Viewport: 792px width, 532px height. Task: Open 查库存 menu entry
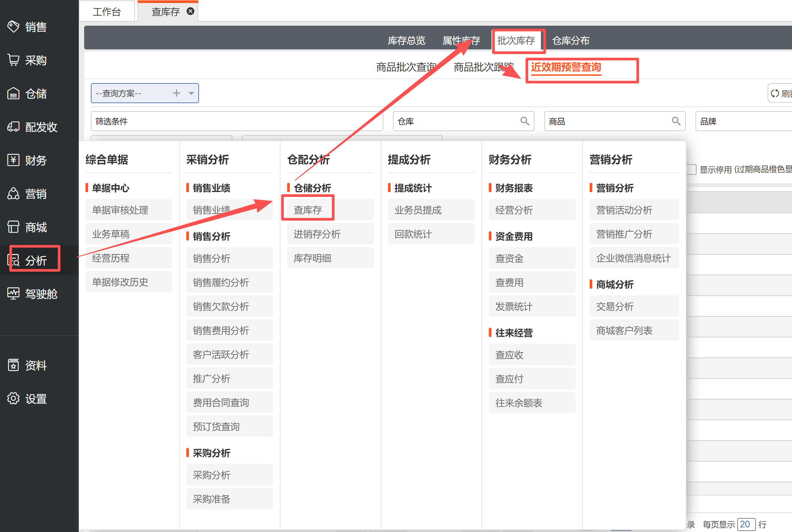[331, 210]
